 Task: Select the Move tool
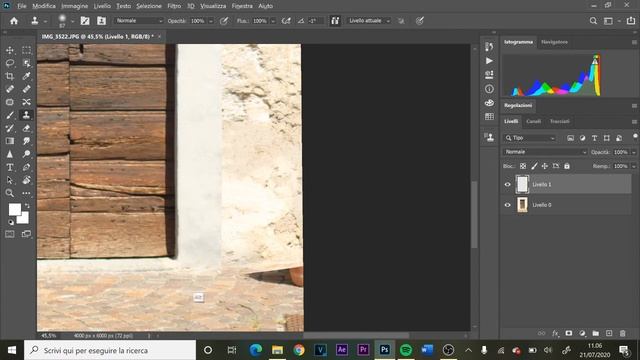tap(10, 50)
